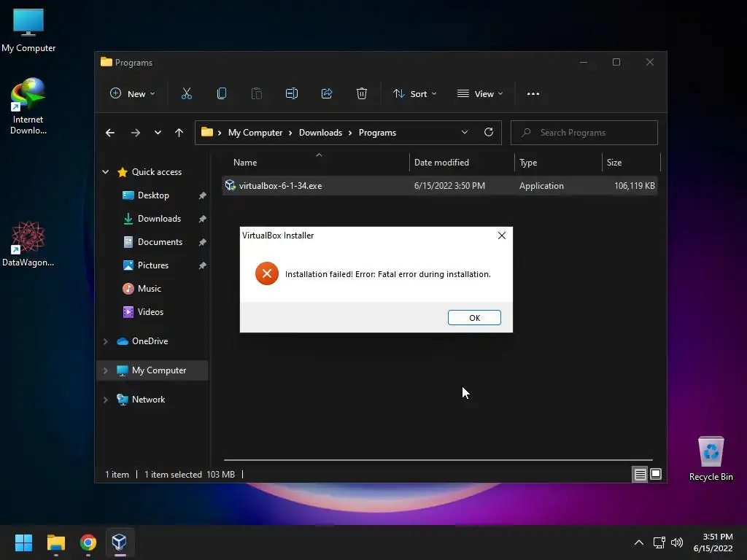Expand the OneDrive tree node

coord(105,341)
